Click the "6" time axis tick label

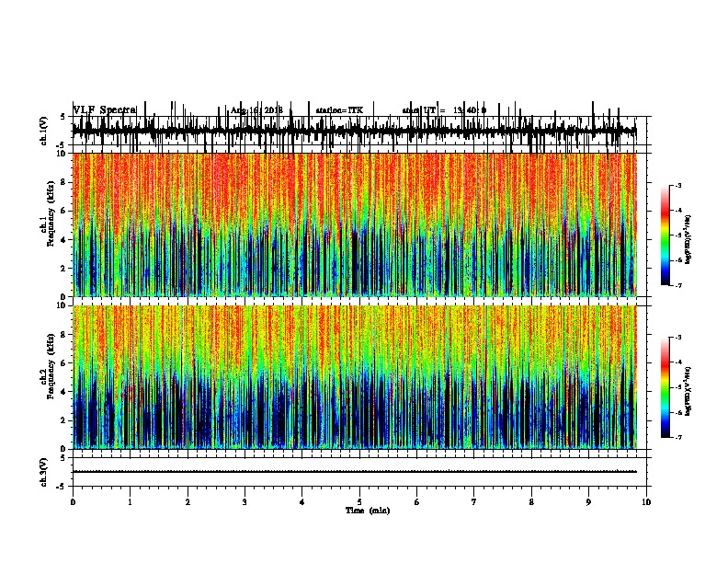coord(417,501)
